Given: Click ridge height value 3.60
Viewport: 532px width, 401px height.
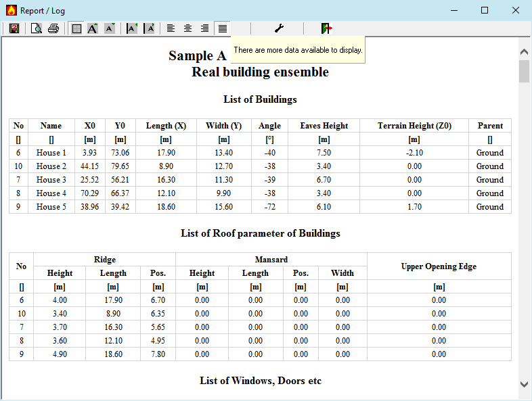Looking at the screenshot, I should [x=60, y=341].
